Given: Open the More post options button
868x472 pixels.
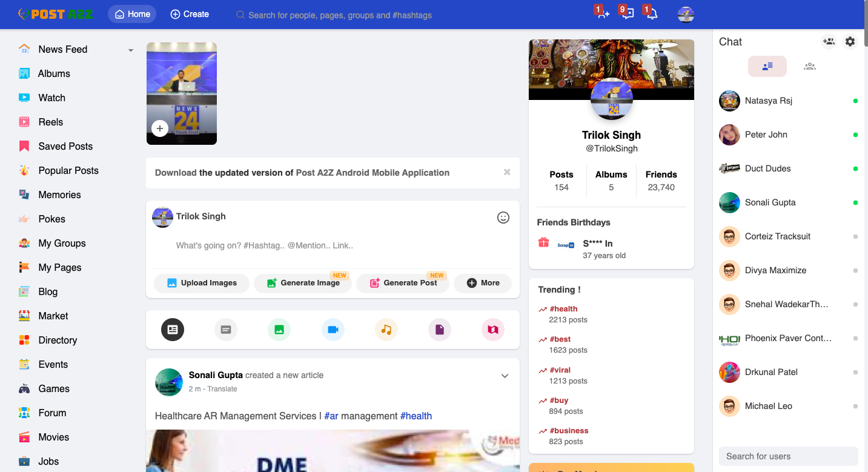Looking at the screenshot, I should [x=483, y=283].
